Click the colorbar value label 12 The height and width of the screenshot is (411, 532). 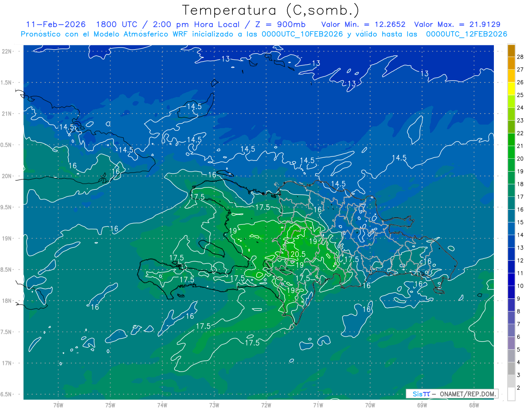520,260
